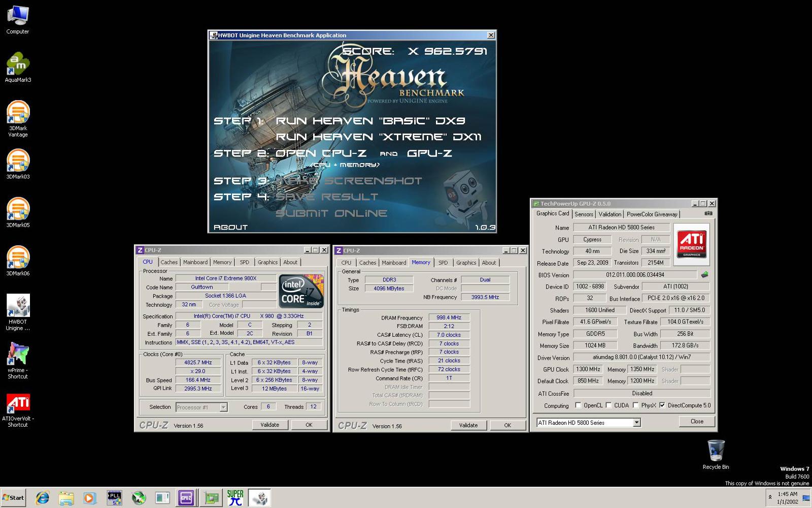
Task: Open Graphics tab in right CPU-Z window
Action: point(466,263)
